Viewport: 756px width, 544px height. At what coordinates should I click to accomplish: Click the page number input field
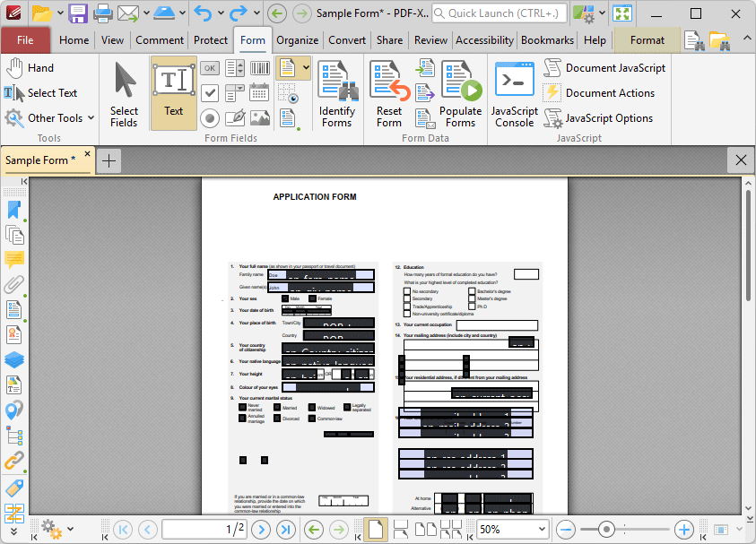click(x=204, y=529)
